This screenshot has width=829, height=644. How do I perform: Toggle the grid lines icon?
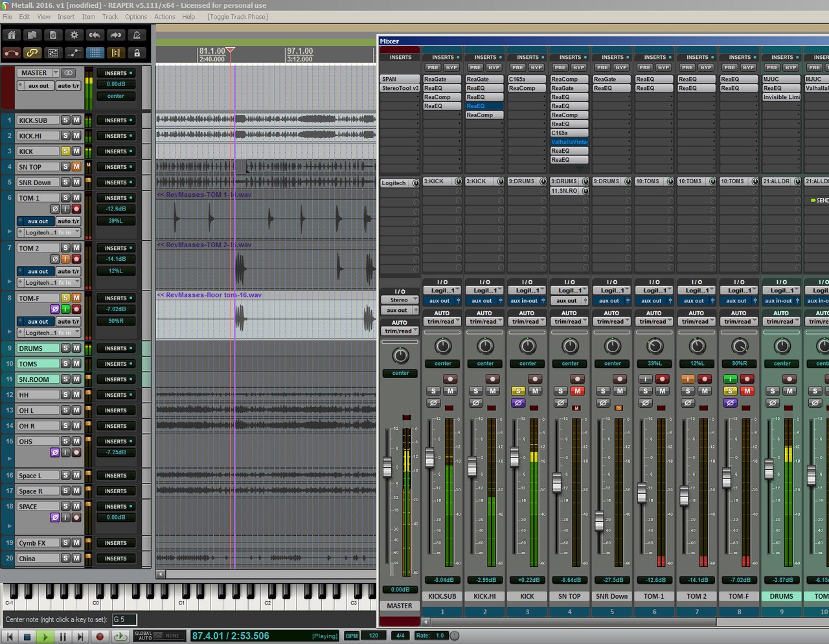click(x=95, y=53)
